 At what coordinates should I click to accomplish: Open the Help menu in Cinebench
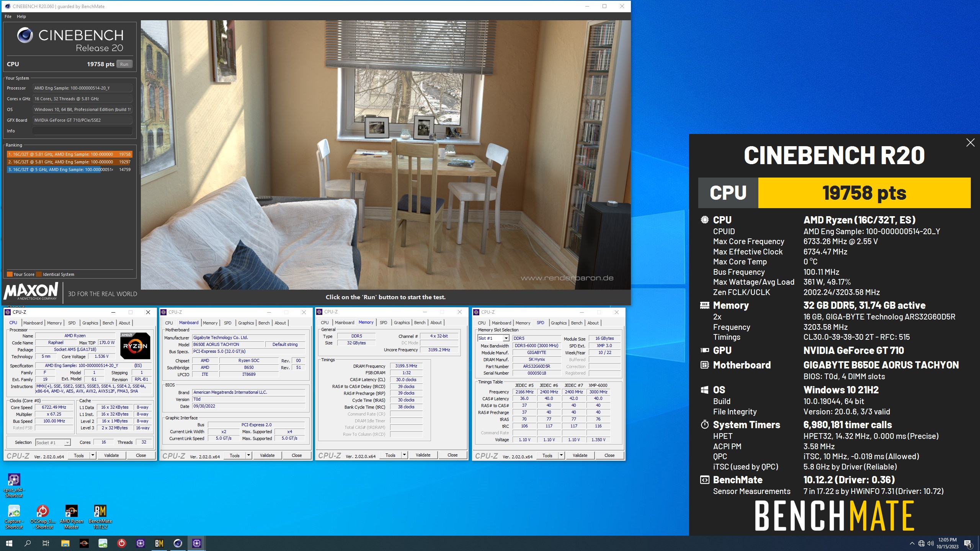[21, 16]
